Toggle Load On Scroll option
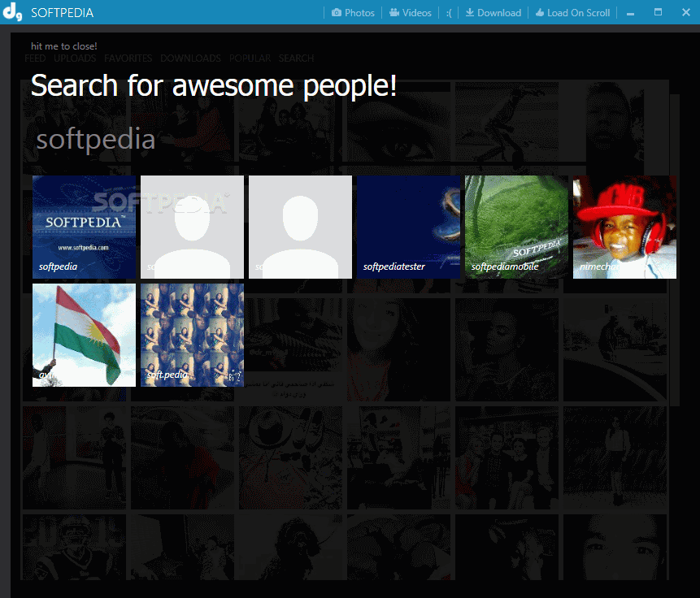This screenshot has height=598, width=700. [x=572, y=13]
